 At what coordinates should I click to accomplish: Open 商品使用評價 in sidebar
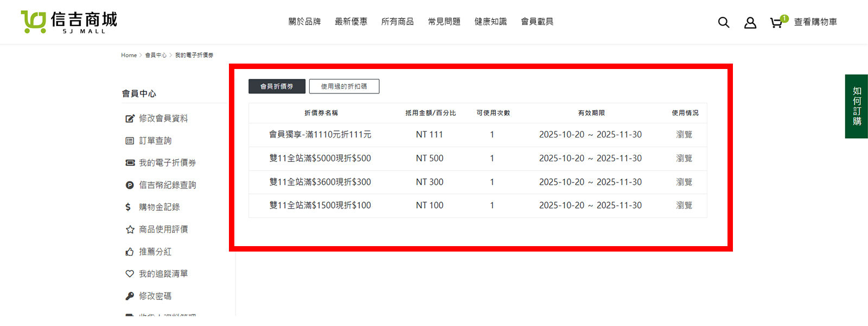163,229
